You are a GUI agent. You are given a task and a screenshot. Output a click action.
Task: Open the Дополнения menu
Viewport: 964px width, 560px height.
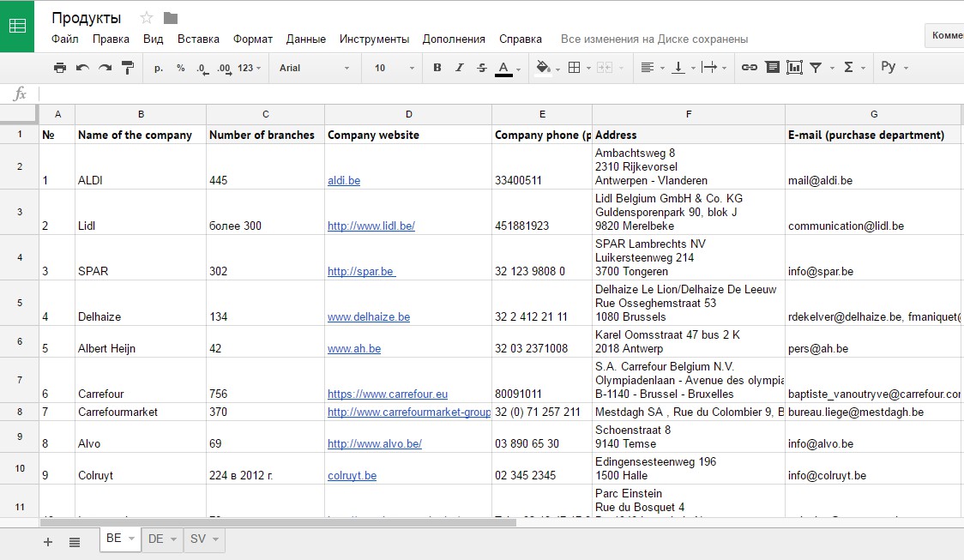[454, 39]
